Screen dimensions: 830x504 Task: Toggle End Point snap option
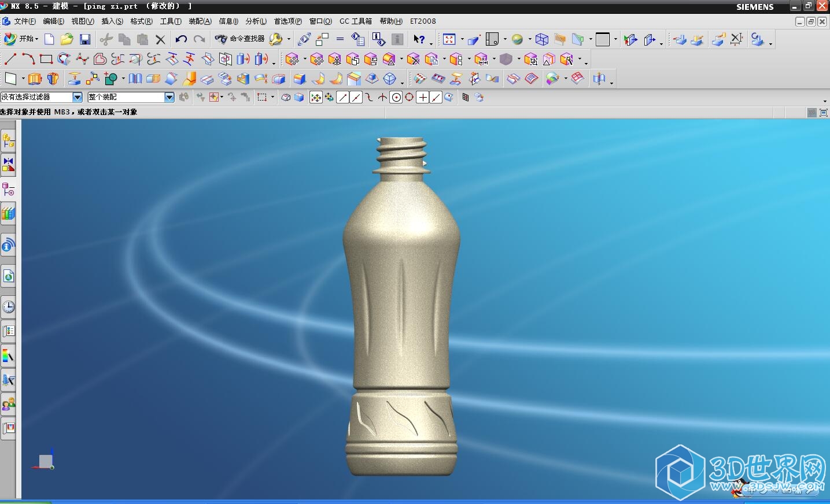pos(342,98)
